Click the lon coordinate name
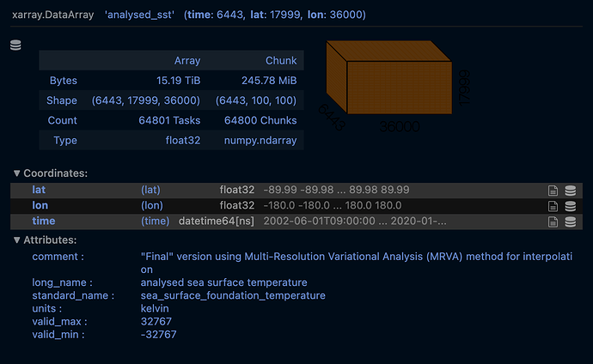The width and height of the screenshot is (593, 364). [40, 205]
